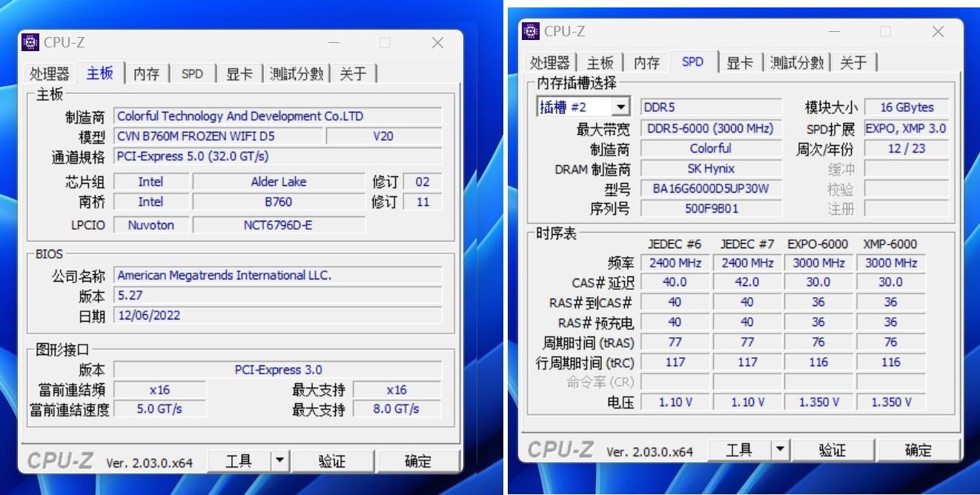Click the LPCIO chip 'NCT6796D-E'
The width and height of the screenshot is (980, 495).
pyautogui.click(x=279, y=225)
